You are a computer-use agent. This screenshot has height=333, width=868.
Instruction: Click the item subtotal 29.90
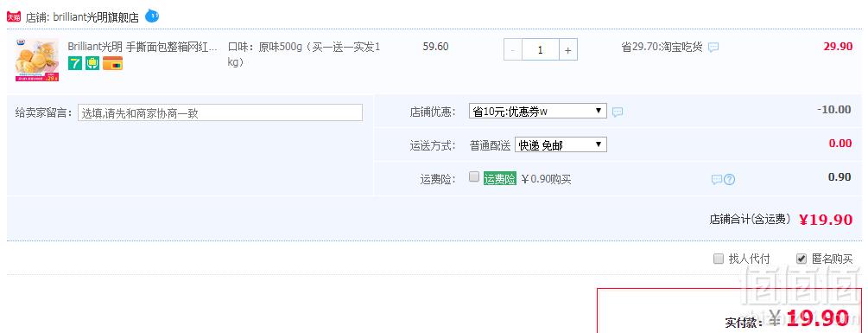pyautogui.click(x=838, y=47)
